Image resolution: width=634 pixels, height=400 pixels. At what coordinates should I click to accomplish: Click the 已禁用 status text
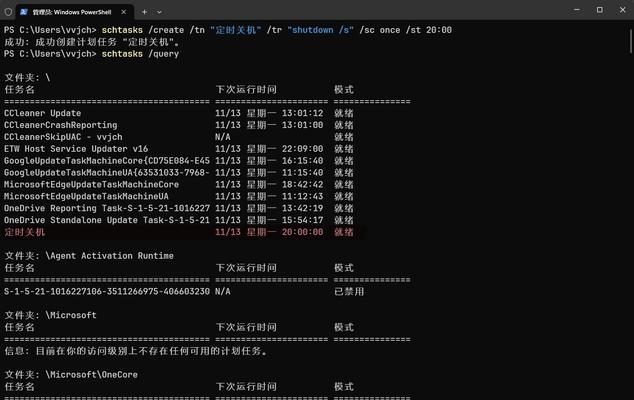pyautogui.click(x=349, y=292)
